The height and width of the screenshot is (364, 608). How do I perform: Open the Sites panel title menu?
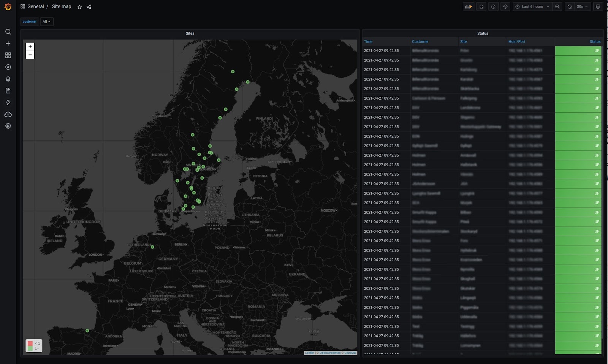pos(190,33)
